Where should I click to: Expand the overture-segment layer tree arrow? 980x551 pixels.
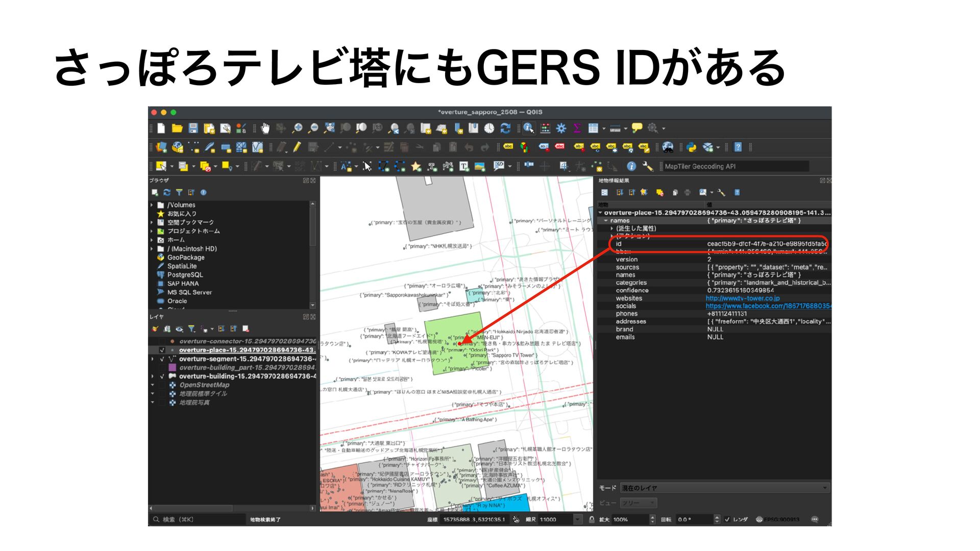(153, 359)
